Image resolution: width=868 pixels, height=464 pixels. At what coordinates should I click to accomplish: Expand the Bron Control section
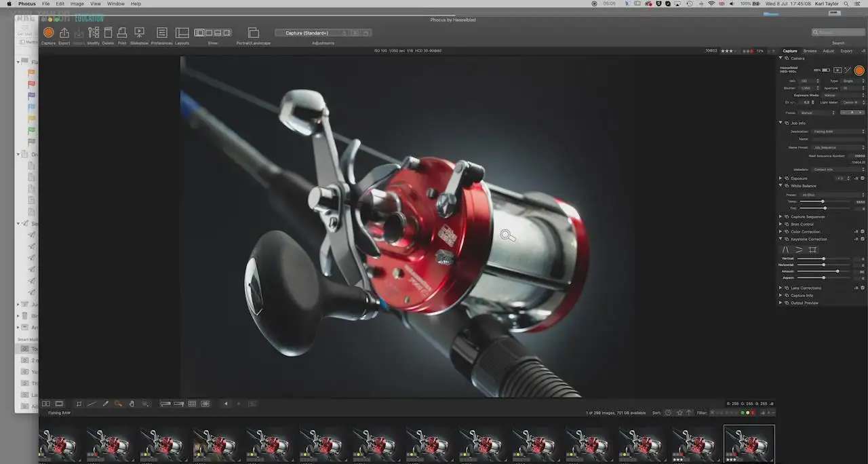click(x=781, y=225)
